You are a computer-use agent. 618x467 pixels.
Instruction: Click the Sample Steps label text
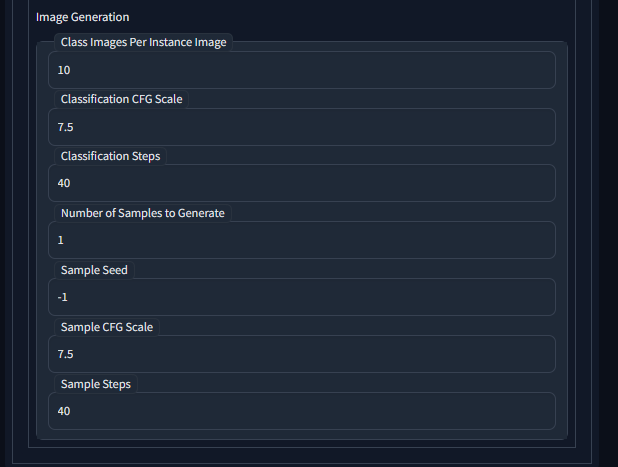[96, 384]
